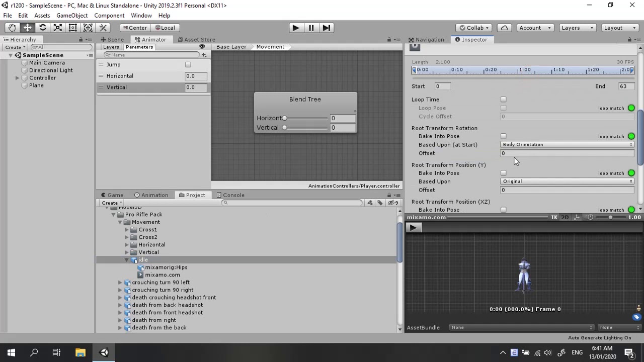The height and width of the screenshot is (362, 644).
Task: Play the animation preview
Action: coord(413,228)
